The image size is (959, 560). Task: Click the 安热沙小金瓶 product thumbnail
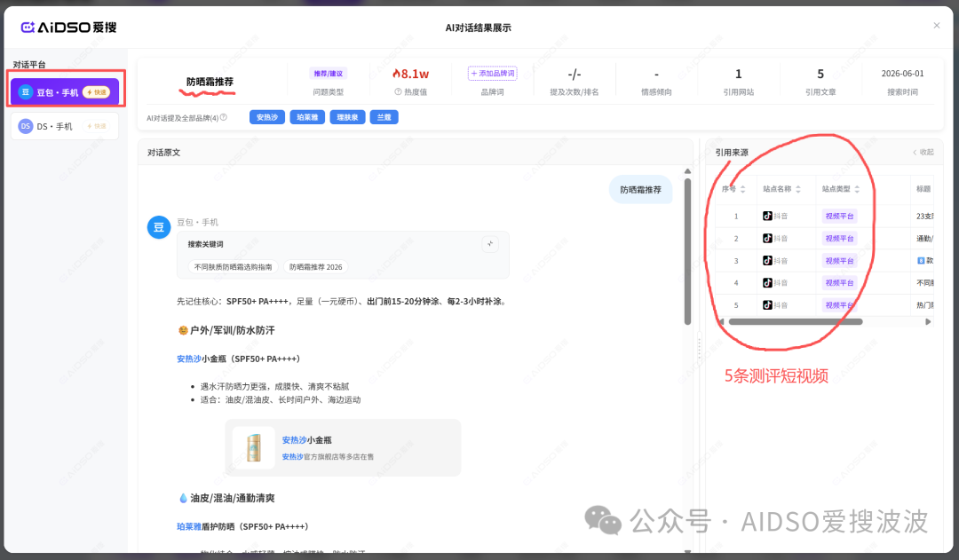click(x=253, y=447)
